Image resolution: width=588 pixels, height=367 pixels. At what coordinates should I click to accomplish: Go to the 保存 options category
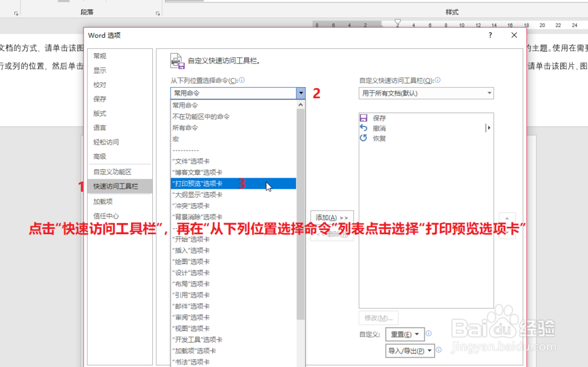click(119, 99)
